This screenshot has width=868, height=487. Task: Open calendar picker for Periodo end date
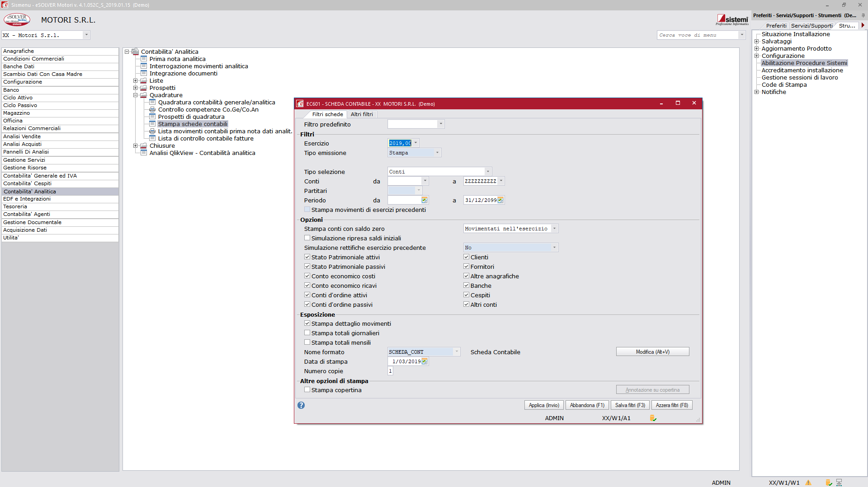tap(500, 200)
